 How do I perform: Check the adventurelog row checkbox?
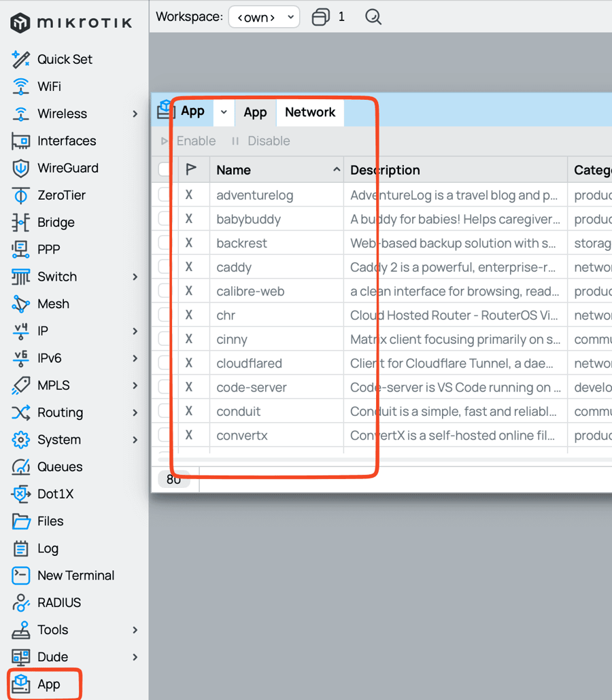tap(165, 194)
